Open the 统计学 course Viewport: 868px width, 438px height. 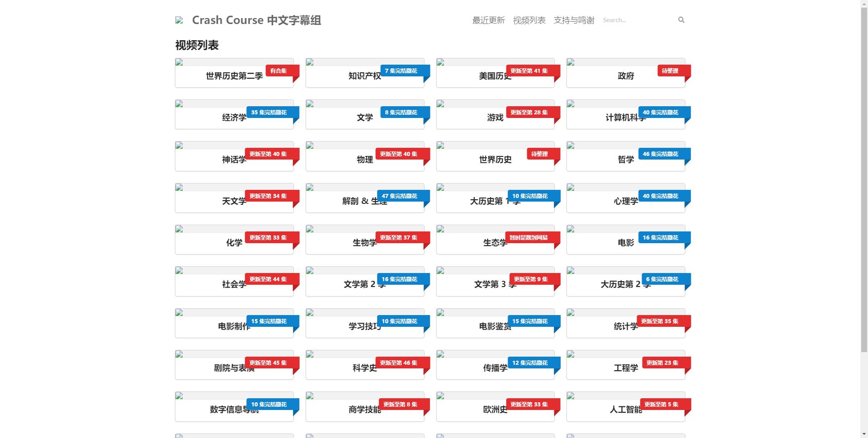tap(626, 326)
